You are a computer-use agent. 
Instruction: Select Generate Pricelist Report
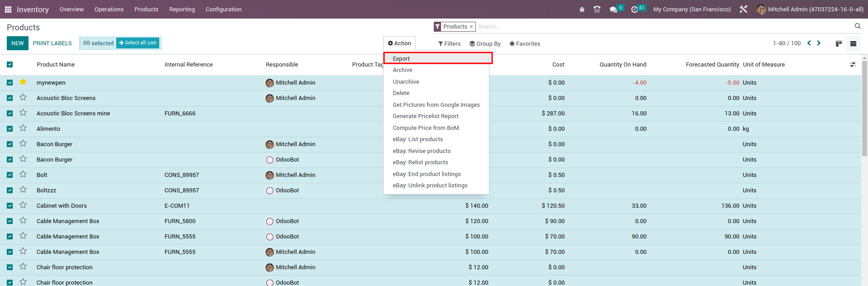436,116
